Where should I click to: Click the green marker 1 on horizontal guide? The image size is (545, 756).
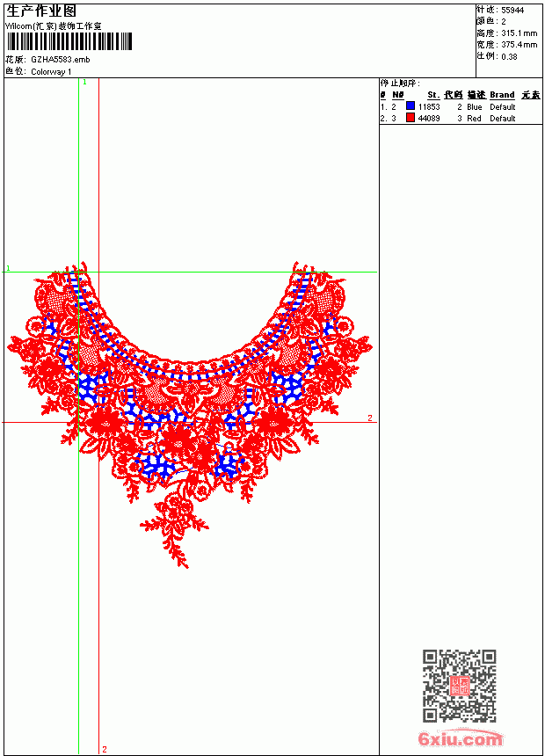click(8, 268)
